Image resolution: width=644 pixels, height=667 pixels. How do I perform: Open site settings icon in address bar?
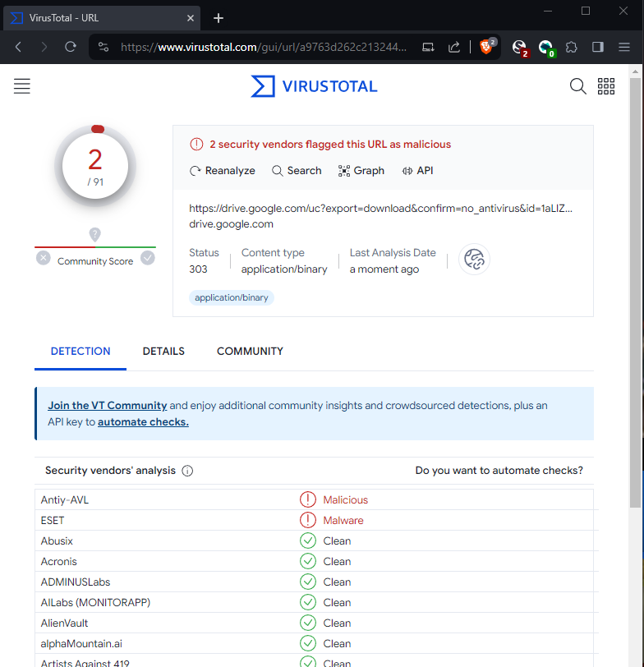tap(103, 47)
